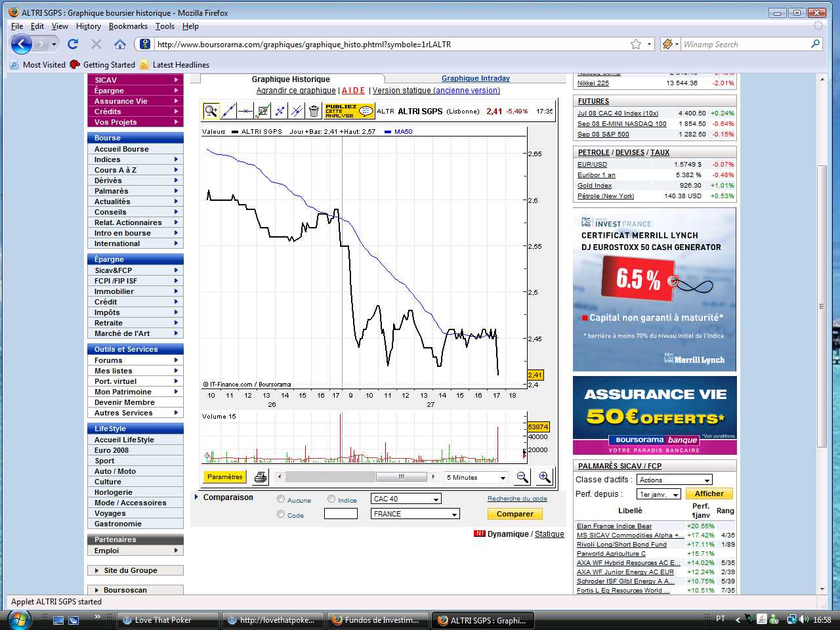Select the 'Aucune' comparison radio button
This screenshot has width=840, height=630.
(281, 499)
